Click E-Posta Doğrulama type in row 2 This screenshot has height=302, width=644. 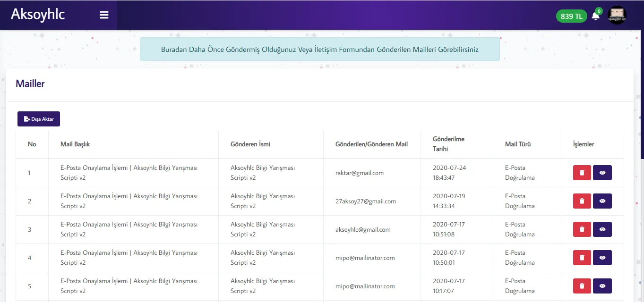click(x=520, y=201)
